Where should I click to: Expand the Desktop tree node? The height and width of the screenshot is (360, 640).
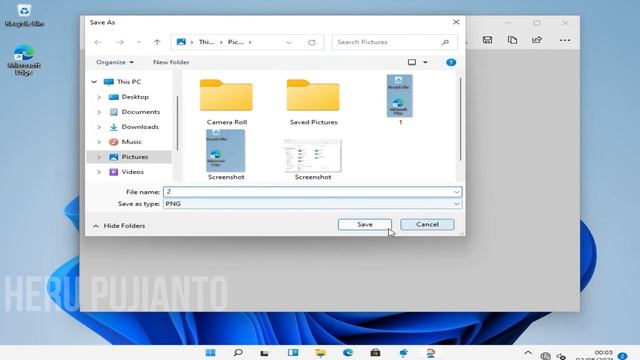(99, 97)
